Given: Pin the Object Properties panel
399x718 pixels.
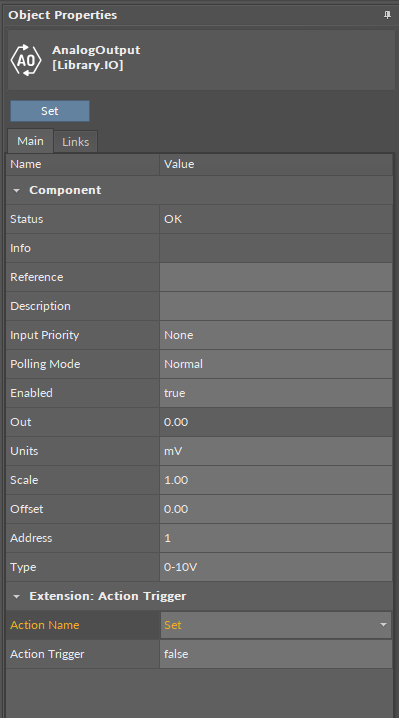Looking at the screenshot, I should coord(387,15).
